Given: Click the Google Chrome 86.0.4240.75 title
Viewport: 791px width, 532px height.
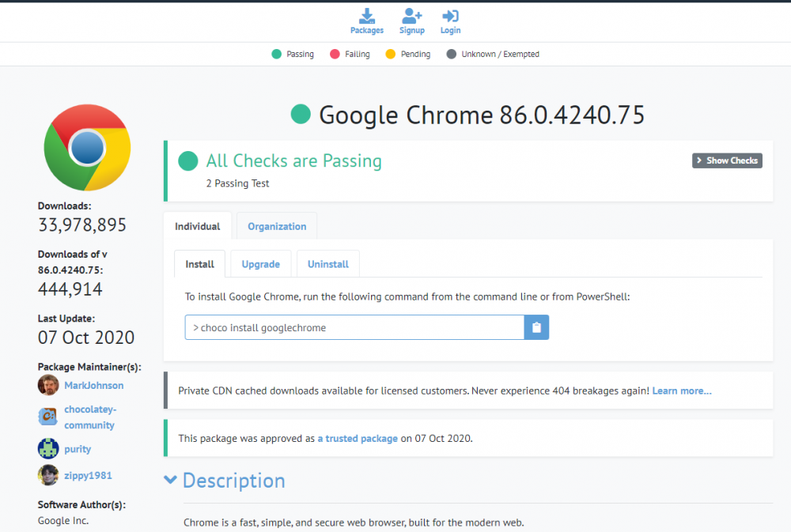Looking at the screenshot, I should coord(482,115).
